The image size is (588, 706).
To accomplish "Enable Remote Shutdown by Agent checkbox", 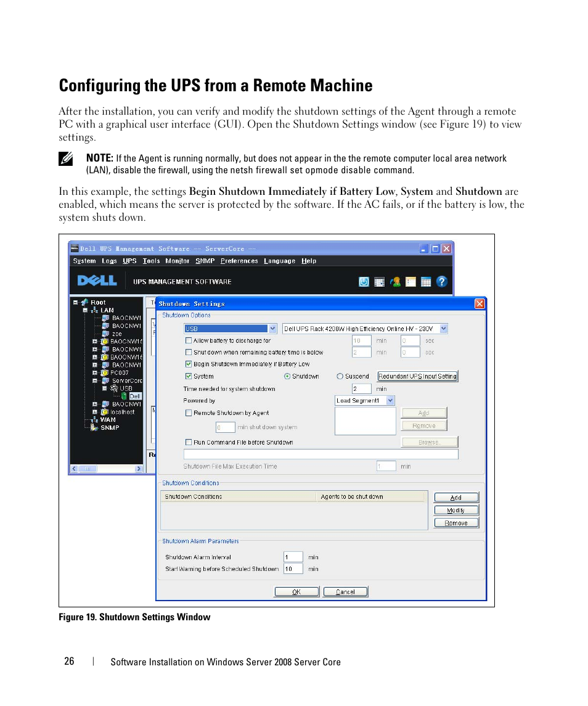I will [189, 413].
